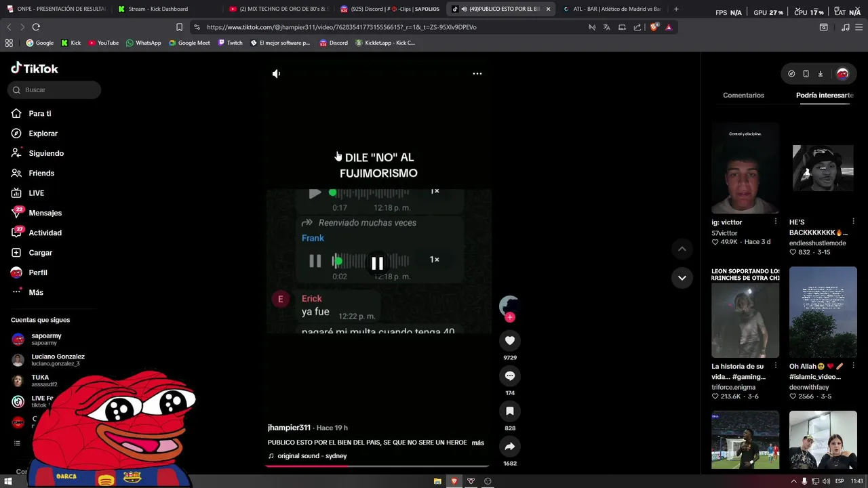
Task: Reload the current page
Action: coord(36,27)
